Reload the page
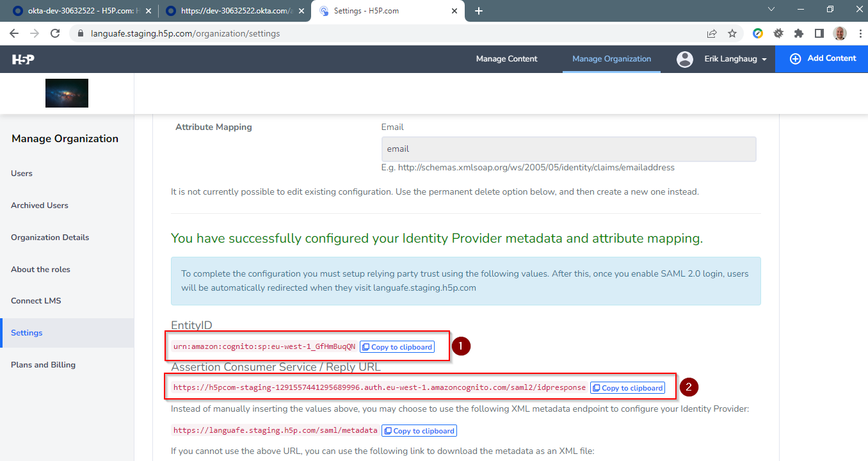Image resolution: width=868 pixels, height=461 pixels. (55, 33)
